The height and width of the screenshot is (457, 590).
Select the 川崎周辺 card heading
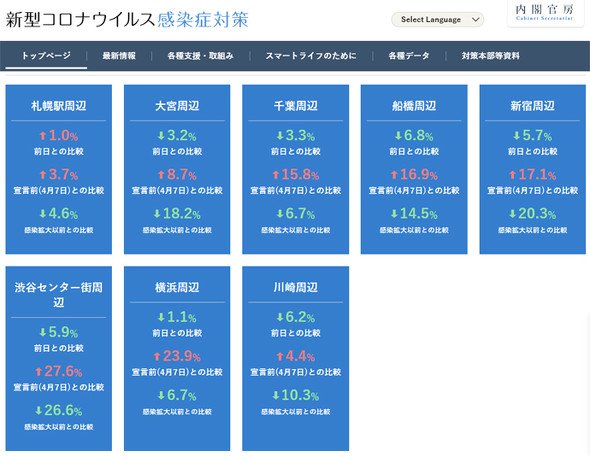point(295,287)
